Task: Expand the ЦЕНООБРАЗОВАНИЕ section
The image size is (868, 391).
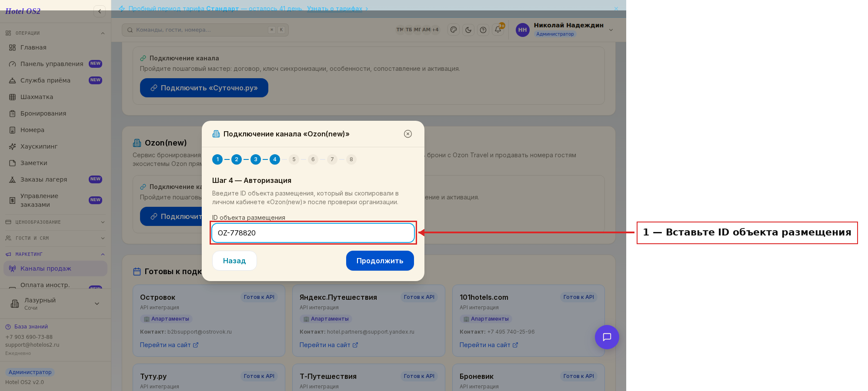Action: click(55, 222)
